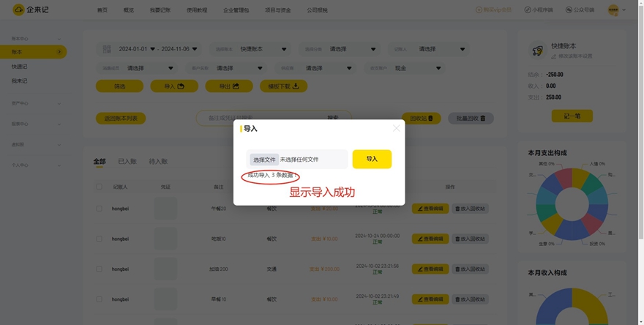Click 查看编辑 for the 午餐20 record

point(430,209)
